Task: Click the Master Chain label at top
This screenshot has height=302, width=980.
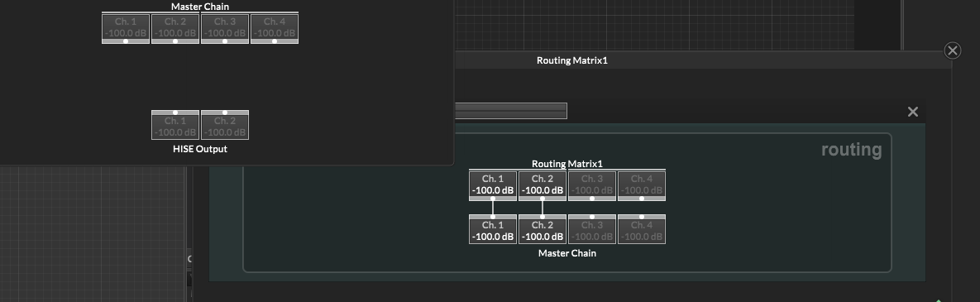Action: pyautogui.click(x=200, y=7)
